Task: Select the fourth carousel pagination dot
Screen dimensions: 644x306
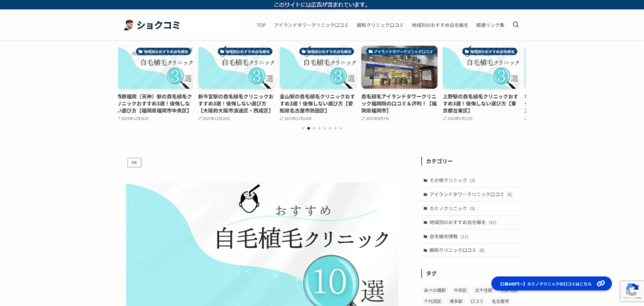Action: point(319,128)
